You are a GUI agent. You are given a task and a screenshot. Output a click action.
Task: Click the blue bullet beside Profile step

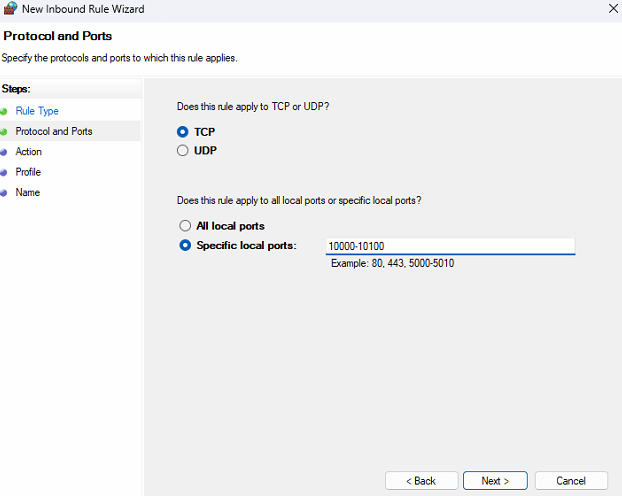tap(4, 172)
